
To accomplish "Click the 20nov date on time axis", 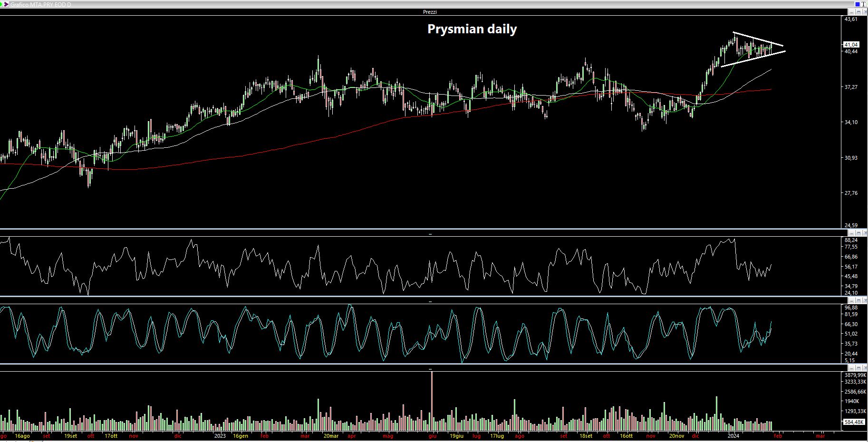I will pos(676,436).
